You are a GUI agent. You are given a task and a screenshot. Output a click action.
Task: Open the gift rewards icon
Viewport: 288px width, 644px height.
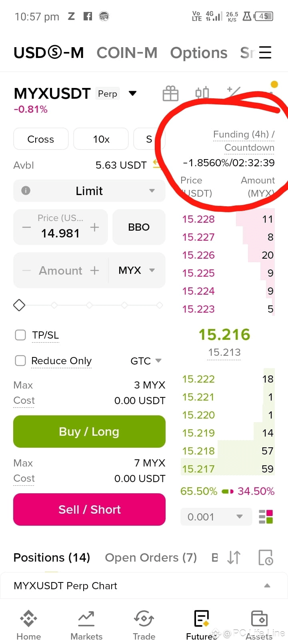click(x=170, y=94)
